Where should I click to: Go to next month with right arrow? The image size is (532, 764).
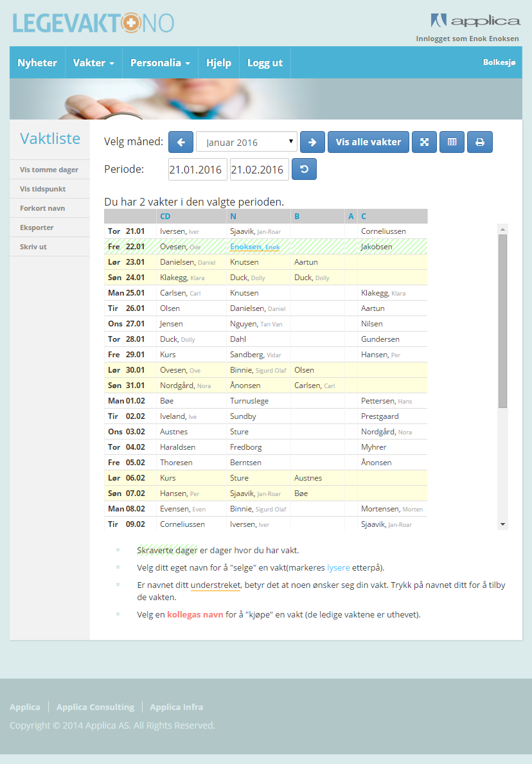coord(312,142)
